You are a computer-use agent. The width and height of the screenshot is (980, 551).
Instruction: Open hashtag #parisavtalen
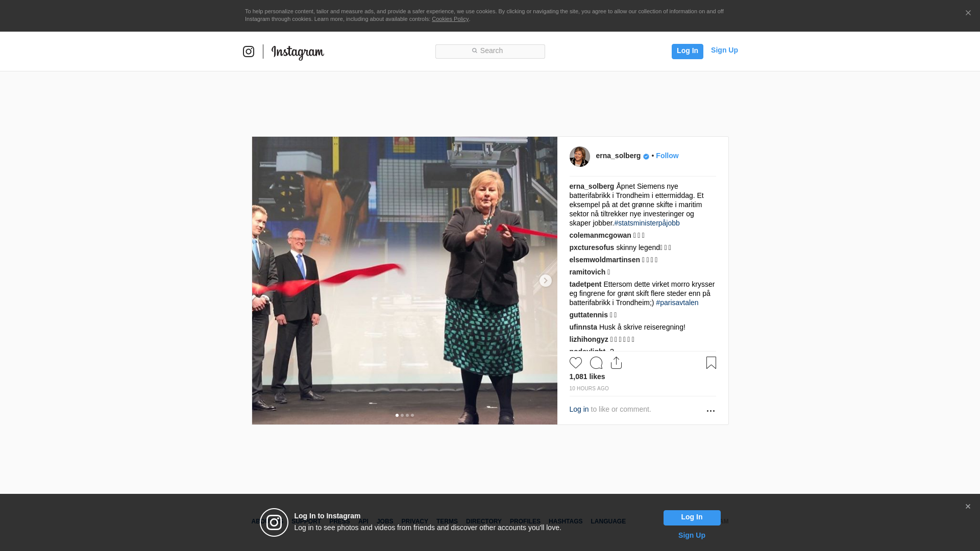677,303
